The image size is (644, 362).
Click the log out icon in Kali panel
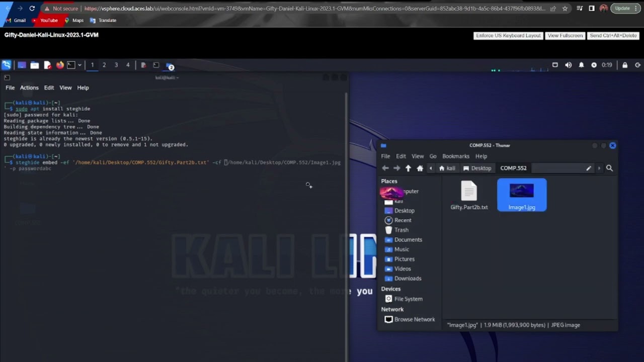[x=637, y=65]
